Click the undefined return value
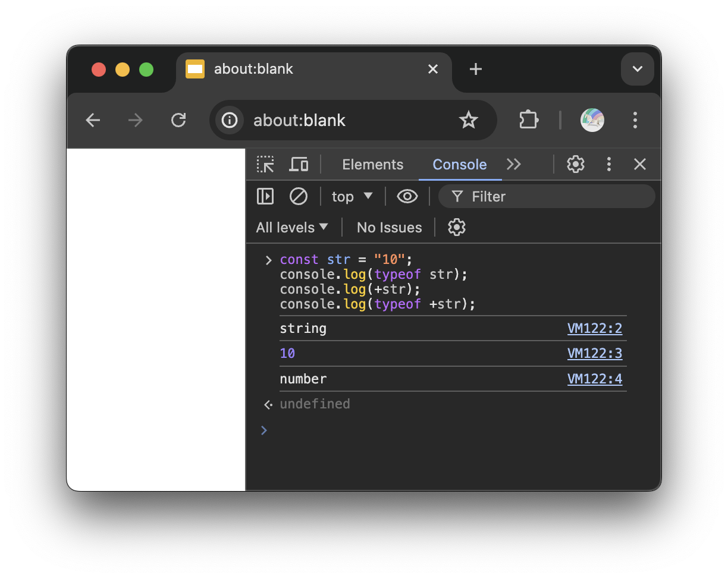This screenshot has width=728, height=579. (315, 404)
